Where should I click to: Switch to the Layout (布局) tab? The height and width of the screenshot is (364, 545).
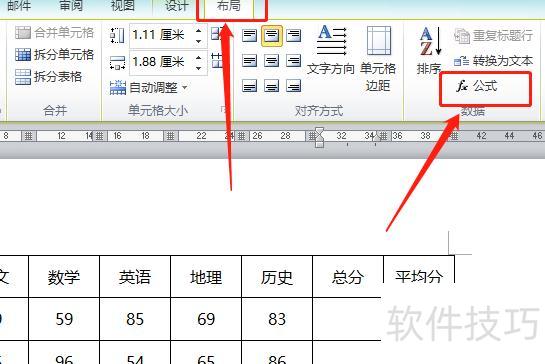pyautogui.click(x=229, y=6)
